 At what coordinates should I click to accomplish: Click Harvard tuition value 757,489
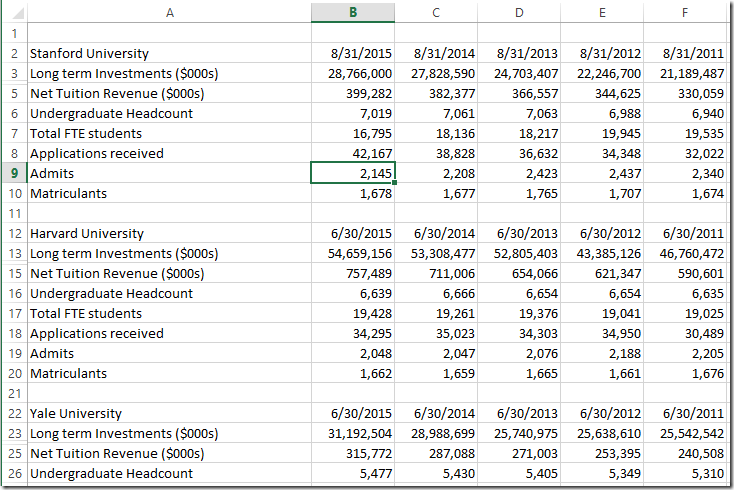(x=353, y=273)
